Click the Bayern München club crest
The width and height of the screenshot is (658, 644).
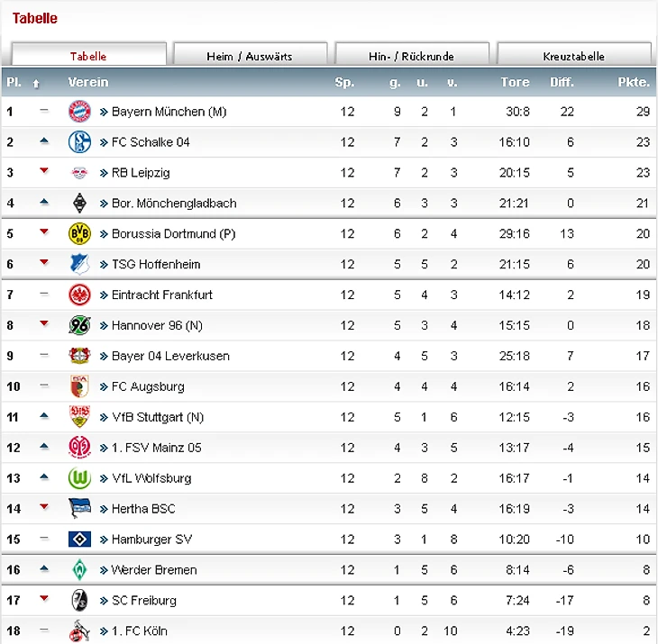point(79,112)
